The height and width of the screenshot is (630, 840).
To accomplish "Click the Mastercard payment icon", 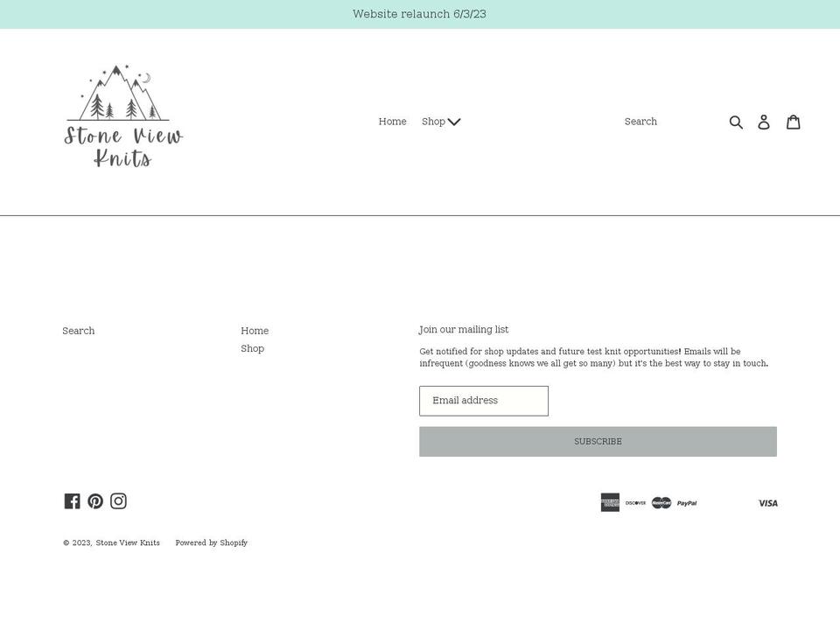I will click(x=661, y=502).
